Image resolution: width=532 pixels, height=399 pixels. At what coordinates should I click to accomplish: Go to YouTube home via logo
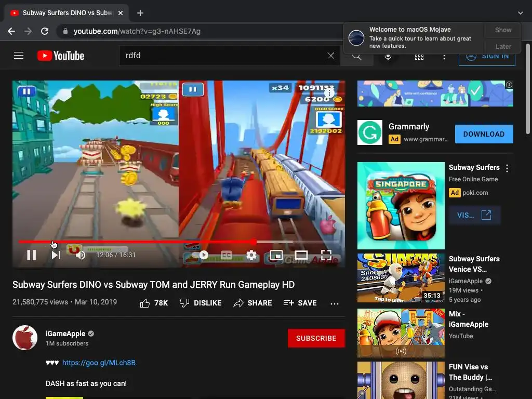(61, 56)
